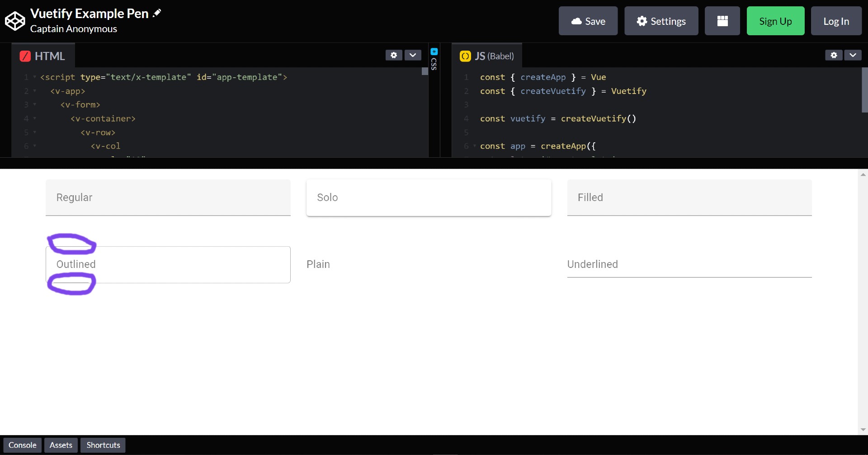The height and width of the screenshot is (455, 868).
Task: Expand the collapsed CSS panel
Action: [434, 59]
